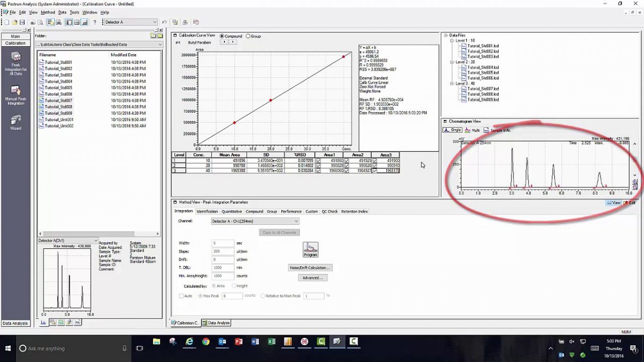
Task: Click the Undo toolbar icon
Action: point(164,22)
